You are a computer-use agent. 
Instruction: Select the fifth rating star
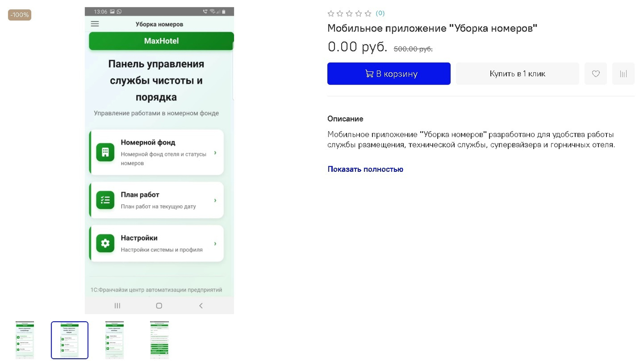pyautogui.click(x=368, y=13)
